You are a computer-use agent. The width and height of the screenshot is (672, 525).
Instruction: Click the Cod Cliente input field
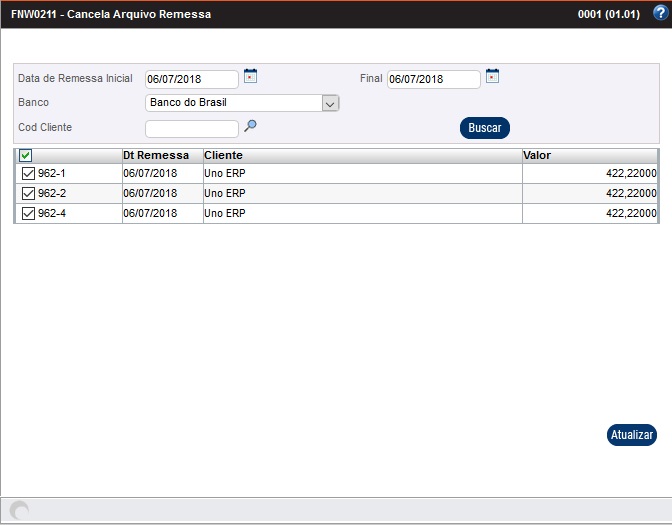point(192,128)
